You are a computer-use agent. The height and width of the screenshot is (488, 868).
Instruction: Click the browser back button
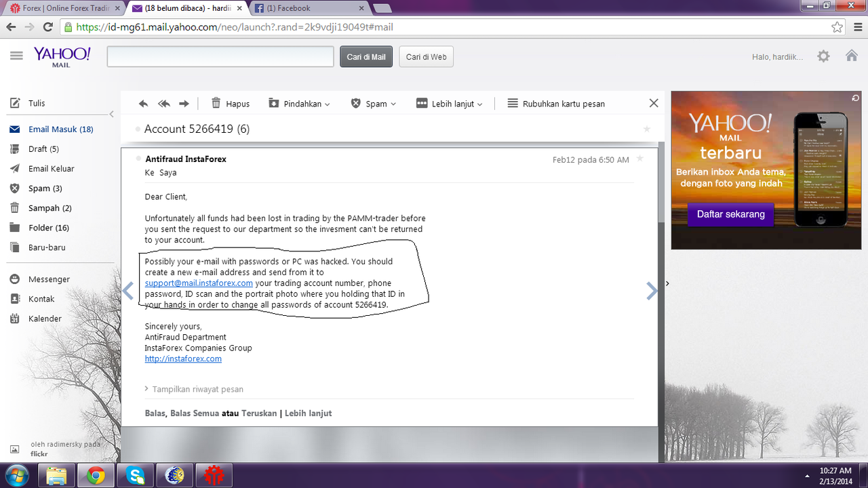click(x=11, y=28)
